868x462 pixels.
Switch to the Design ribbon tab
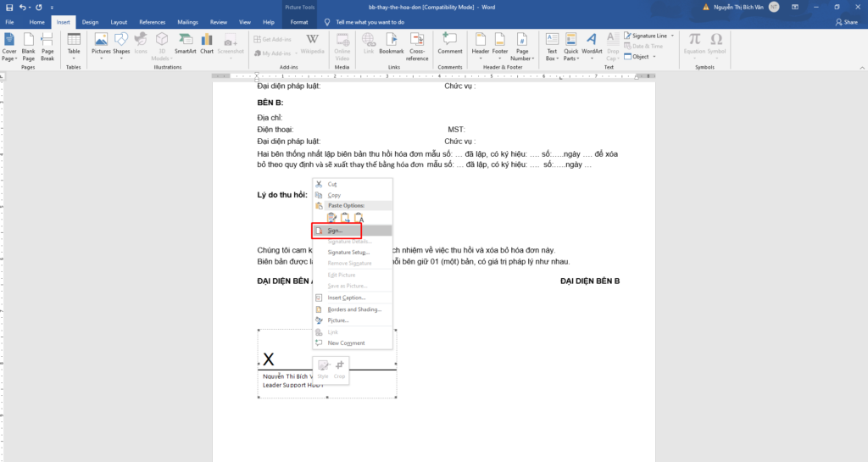coord(90,21)
